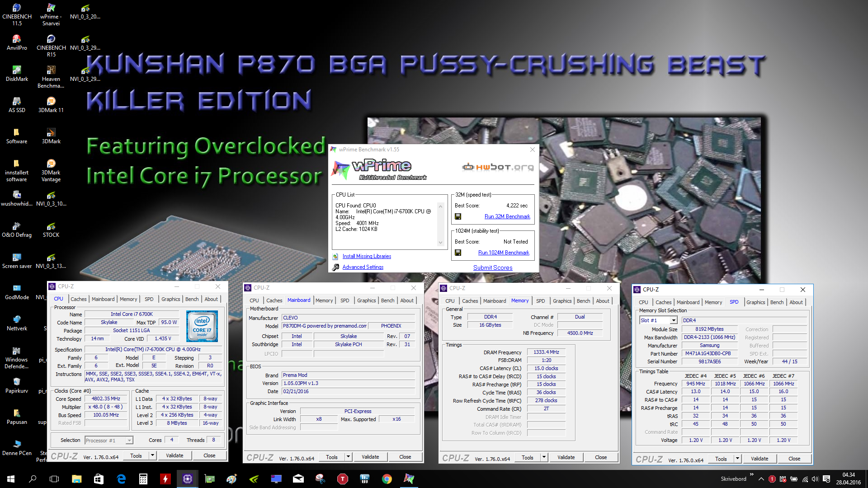868x488 pixels.
Task: Open CINEBENCH 11.5 desktop shortcut
Action: tap(17, 14)
